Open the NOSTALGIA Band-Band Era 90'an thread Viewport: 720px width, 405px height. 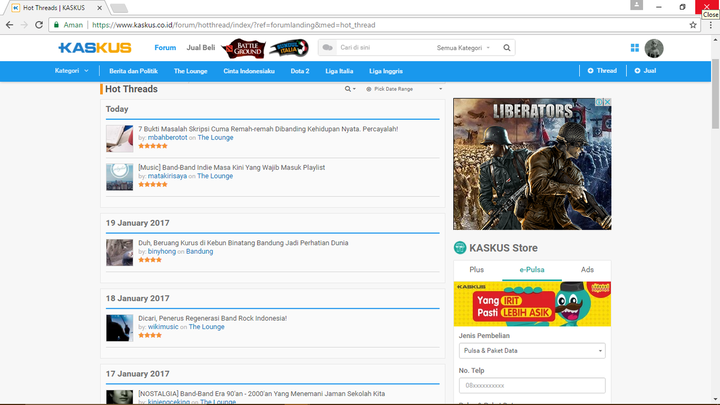[x=262, y=394]
